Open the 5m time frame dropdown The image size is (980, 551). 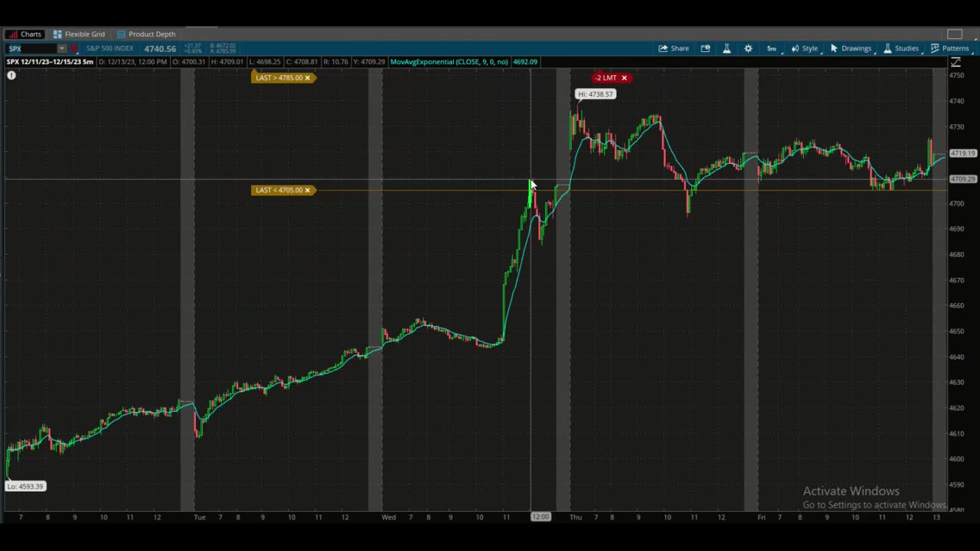(772, 48)
